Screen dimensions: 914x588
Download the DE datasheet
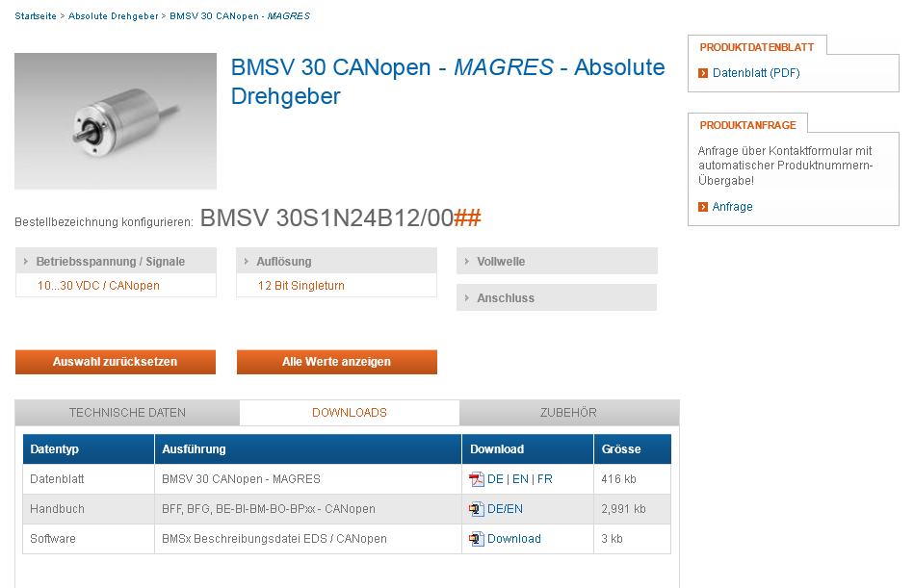(x=495, y=479)
